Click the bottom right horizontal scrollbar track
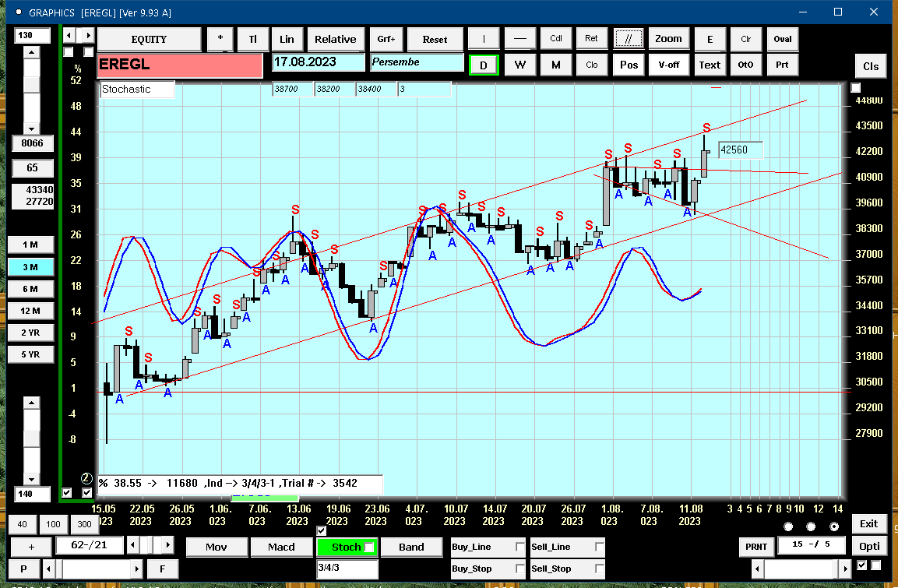The width and height of the screenshot is (898, 588). click(x=801, y=569)
